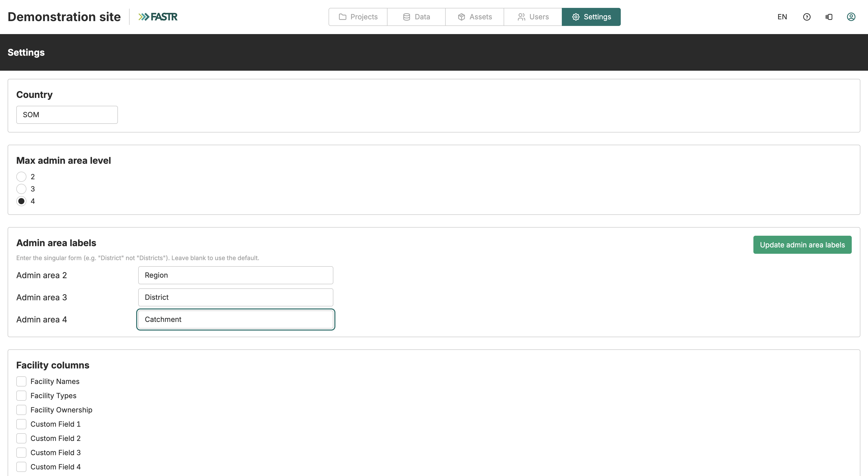Click the Admin area labels heading

tap(56, 243)
